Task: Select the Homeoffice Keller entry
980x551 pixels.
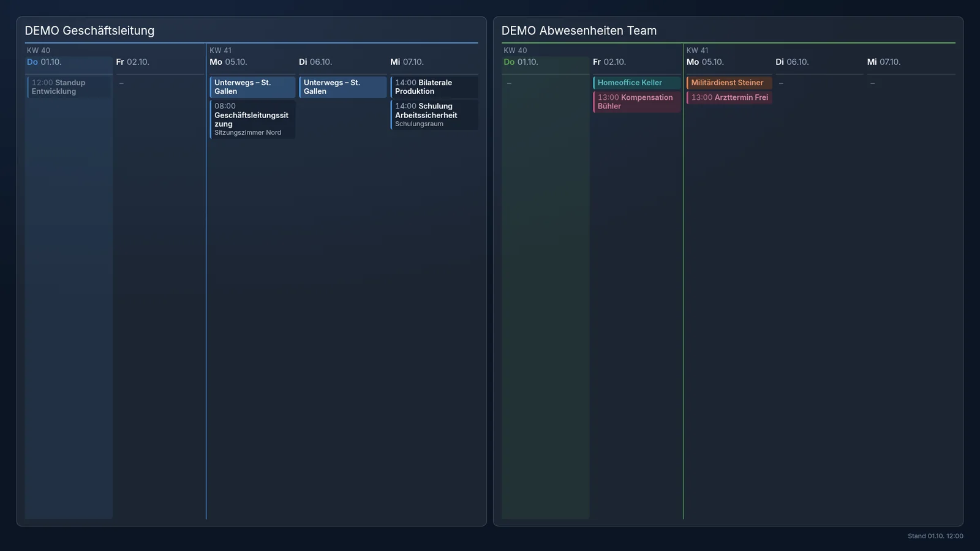Action: click(636, 83)
